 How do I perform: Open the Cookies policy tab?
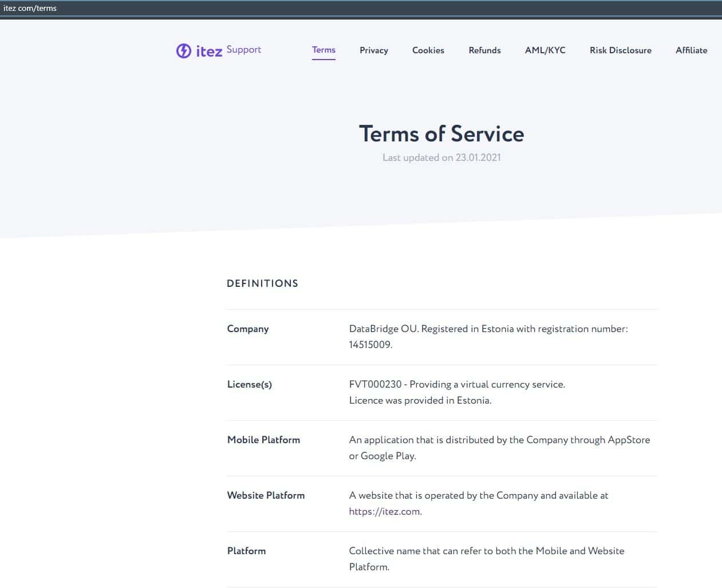428,50
